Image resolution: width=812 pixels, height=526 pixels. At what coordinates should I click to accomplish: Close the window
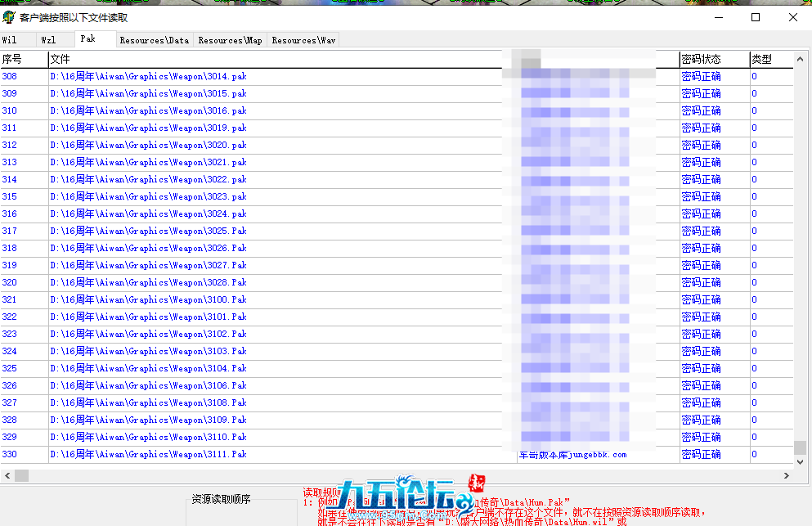click(x=793, y=17)
